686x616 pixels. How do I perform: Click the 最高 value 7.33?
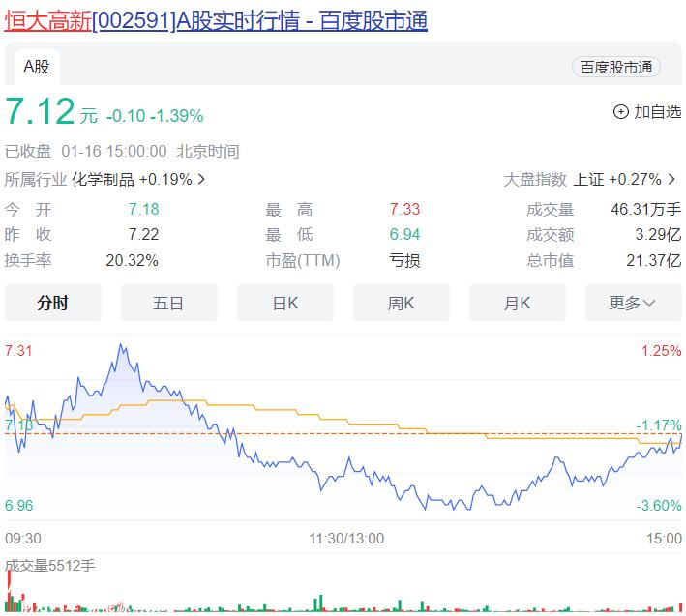point(404,210)
